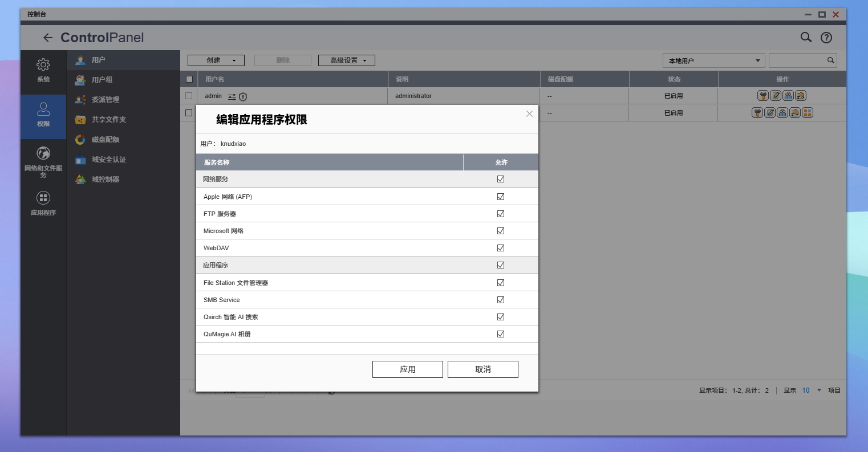Click shared folder permission icon for admin
Screen dimensions: 868x452
pyautogui.click(x=801, y=96)
